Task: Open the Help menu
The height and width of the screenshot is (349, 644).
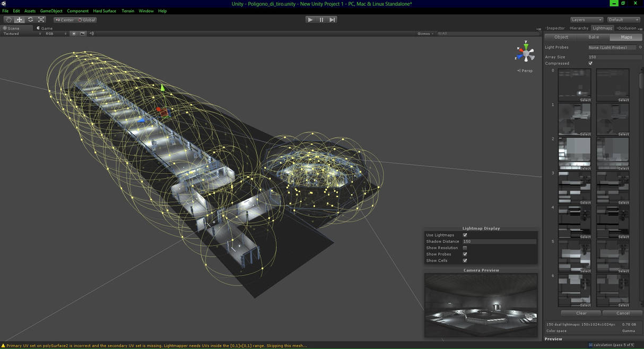Action: click(x=162, y=11)
